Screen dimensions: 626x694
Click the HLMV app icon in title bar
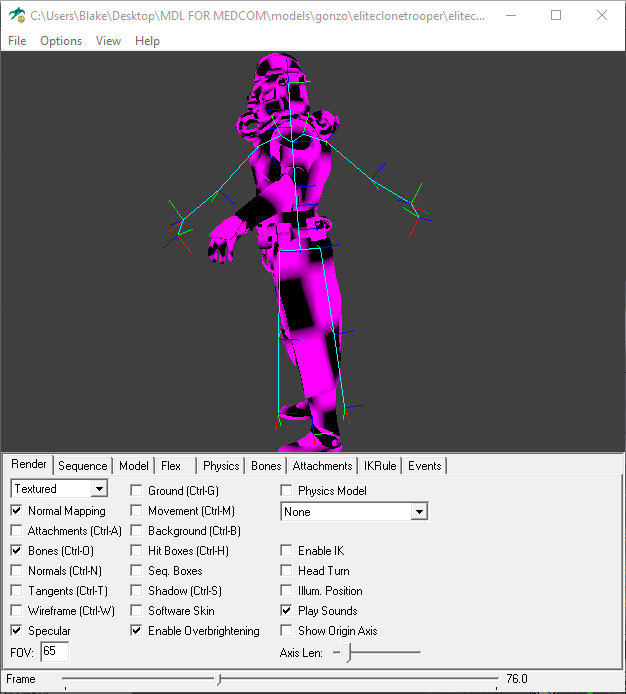pos(17,15)
